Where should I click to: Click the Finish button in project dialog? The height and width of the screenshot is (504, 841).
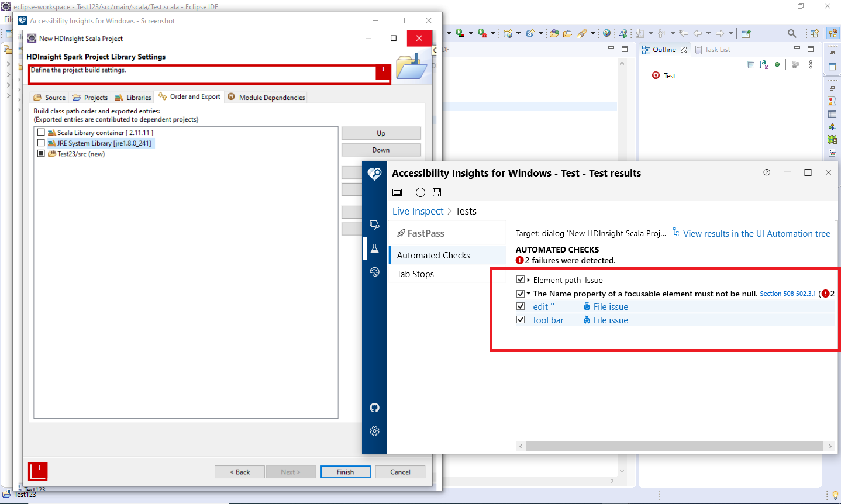(345, 472)
